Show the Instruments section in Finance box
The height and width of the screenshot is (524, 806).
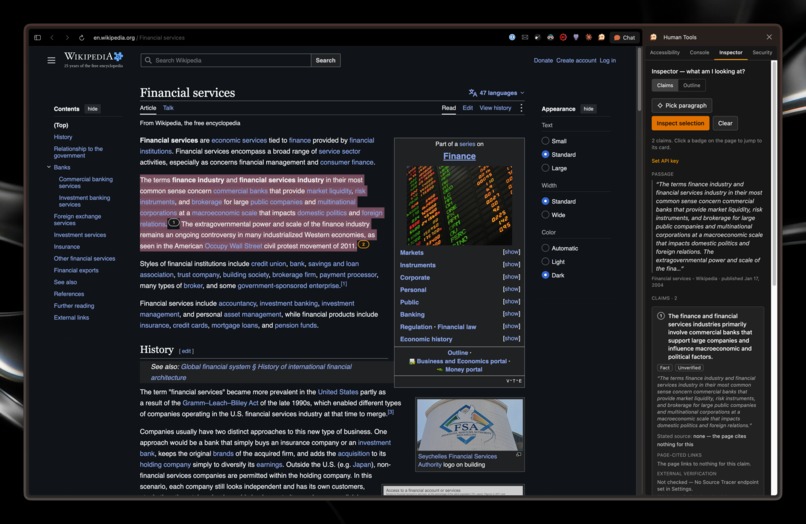[x=511, y=264]
